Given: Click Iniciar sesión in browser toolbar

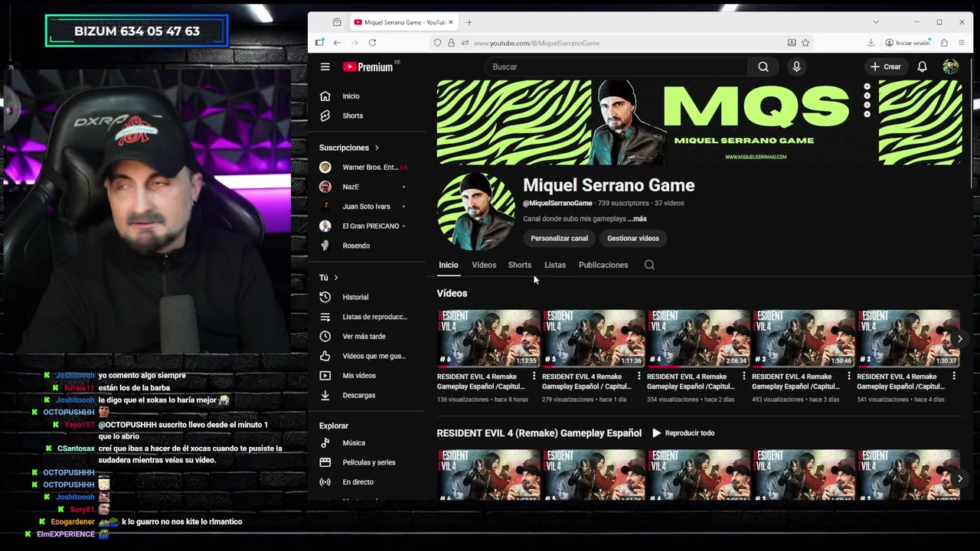Looking at the screenshot, I should click(x=908, y=43).
